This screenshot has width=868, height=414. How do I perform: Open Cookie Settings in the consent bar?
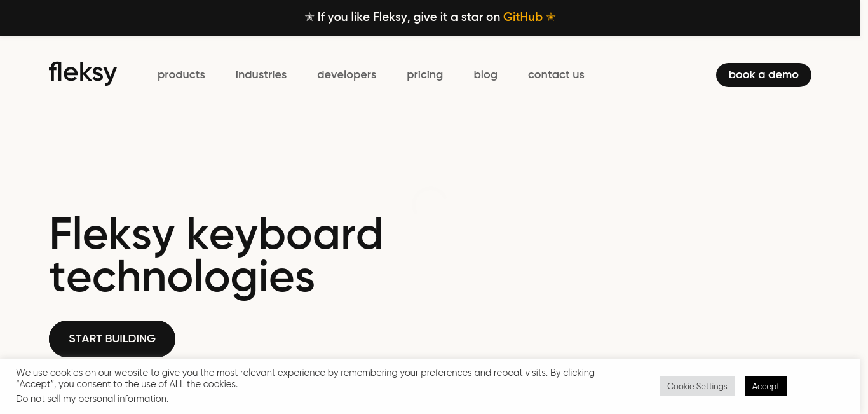tap(697, 386)
